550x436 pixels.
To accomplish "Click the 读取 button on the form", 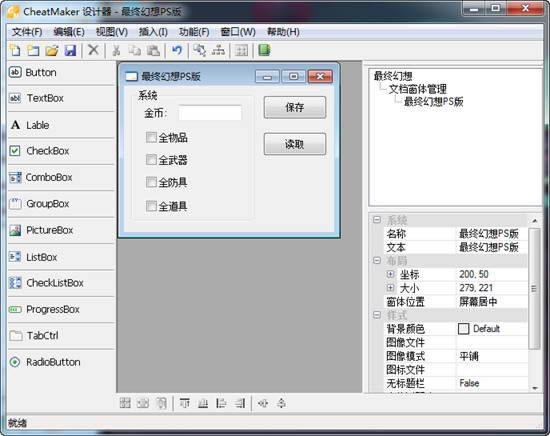I will pyautogui.click(x=295, y=144).
